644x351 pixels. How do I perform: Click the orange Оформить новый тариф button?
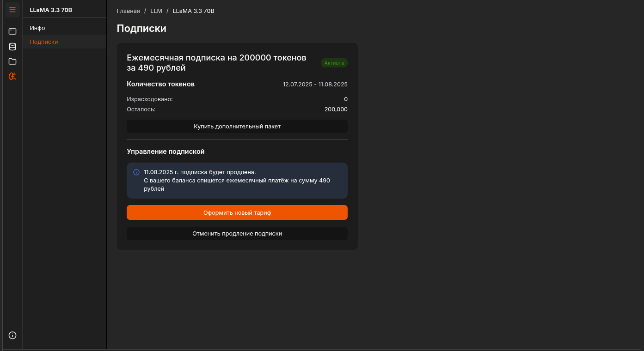click(x=237, y=212)
